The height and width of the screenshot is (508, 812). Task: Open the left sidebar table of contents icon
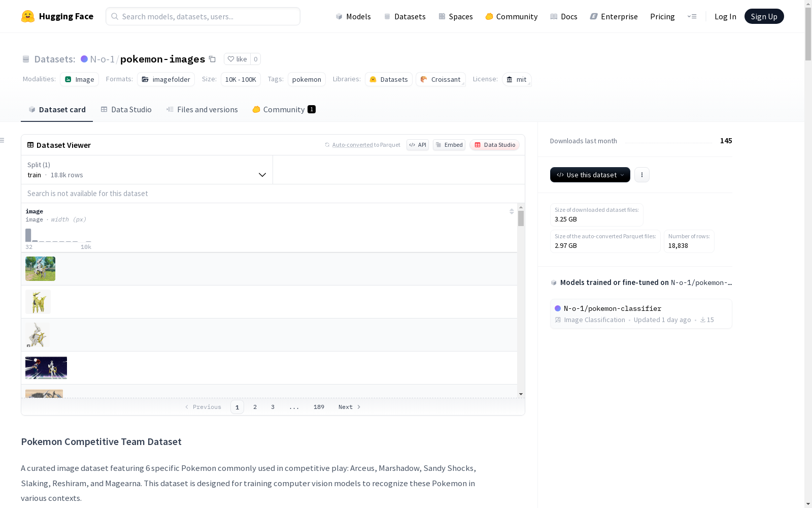[3, 140]
